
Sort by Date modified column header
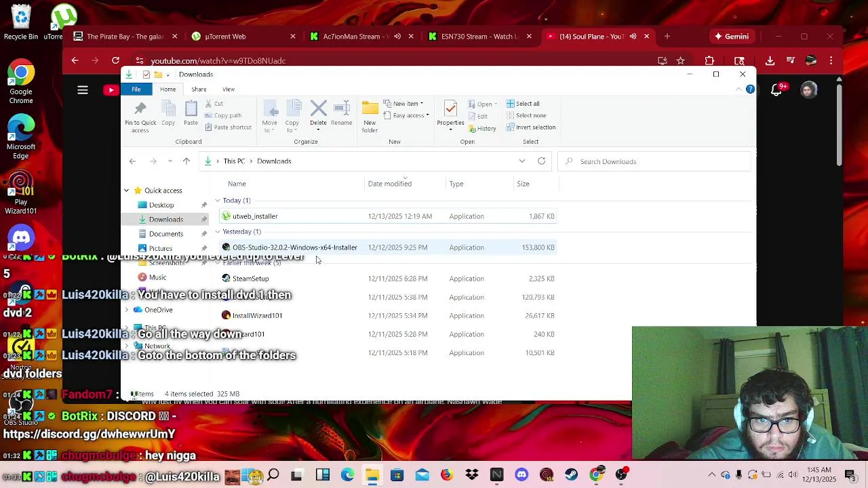[390, 184]
